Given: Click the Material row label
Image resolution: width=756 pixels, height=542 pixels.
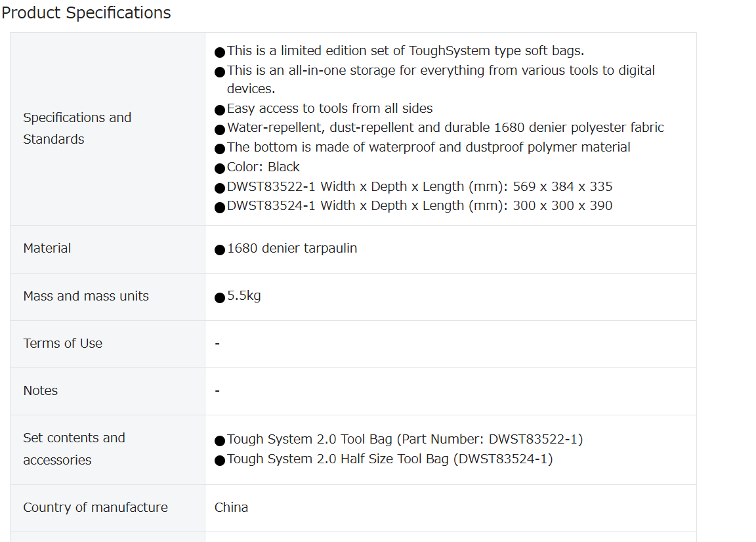Looking at the screenshot, I should (47, 248).
